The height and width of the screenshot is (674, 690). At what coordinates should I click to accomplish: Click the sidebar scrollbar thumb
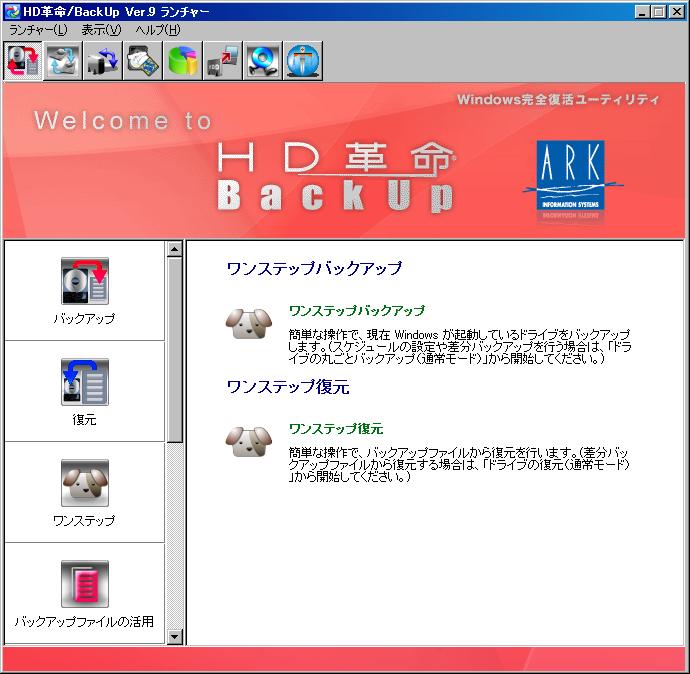175,350
